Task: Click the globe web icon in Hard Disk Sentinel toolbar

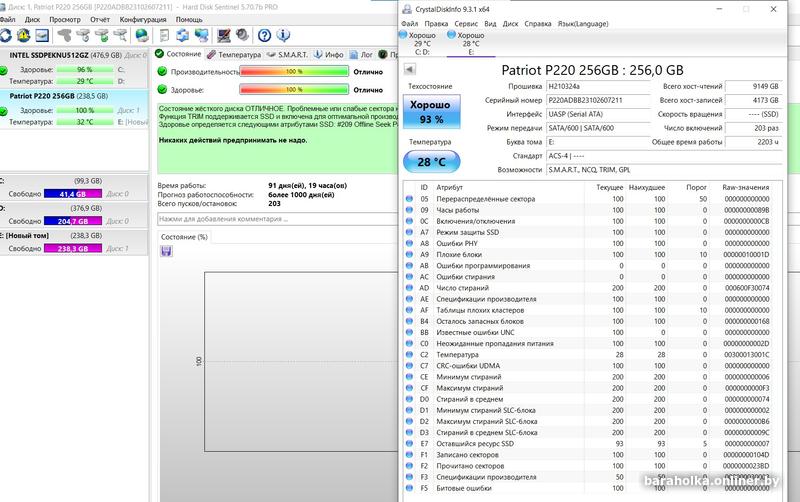Action: point(142,35)
